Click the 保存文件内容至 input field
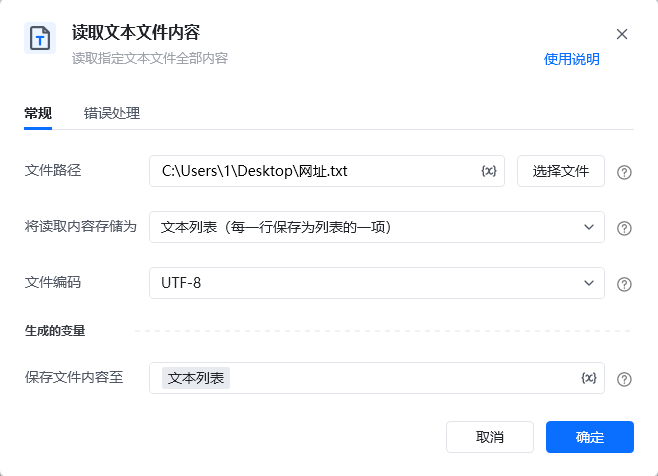This screenshot has width=658, height=476. coord(376,378)
